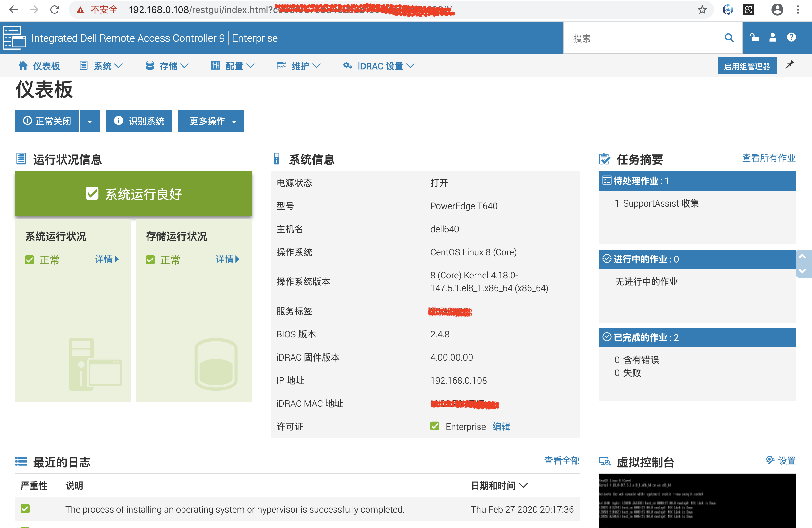Open the user account icon in header

(x=773, y=38)
